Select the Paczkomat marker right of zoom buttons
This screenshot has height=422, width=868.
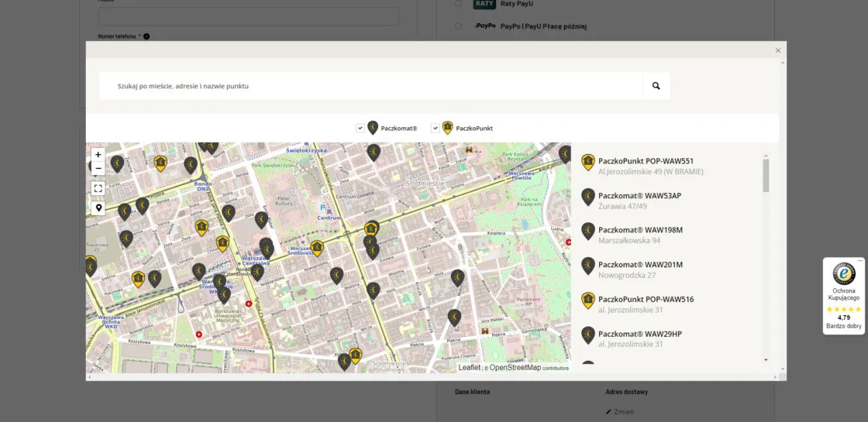(x=117, y=163)
